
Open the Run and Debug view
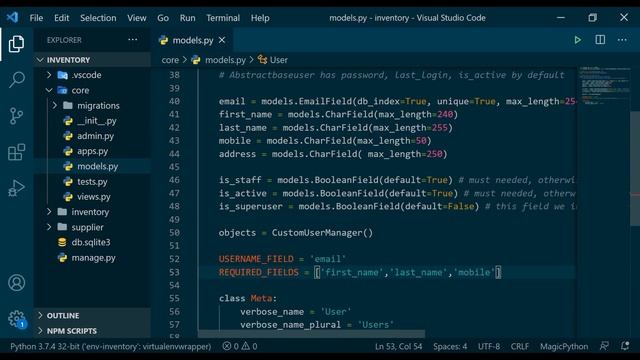click(x=16, y=188)
